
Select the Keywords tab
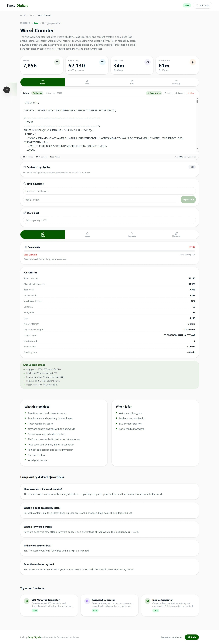(132, 234)
